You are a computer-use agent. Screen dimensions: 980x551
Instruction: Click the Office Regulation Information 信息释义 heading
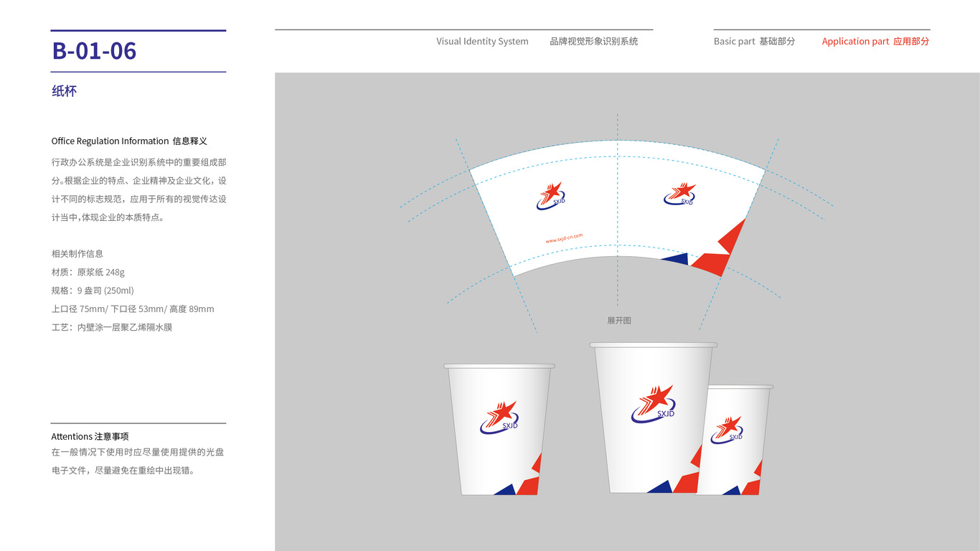pos(129,141)
